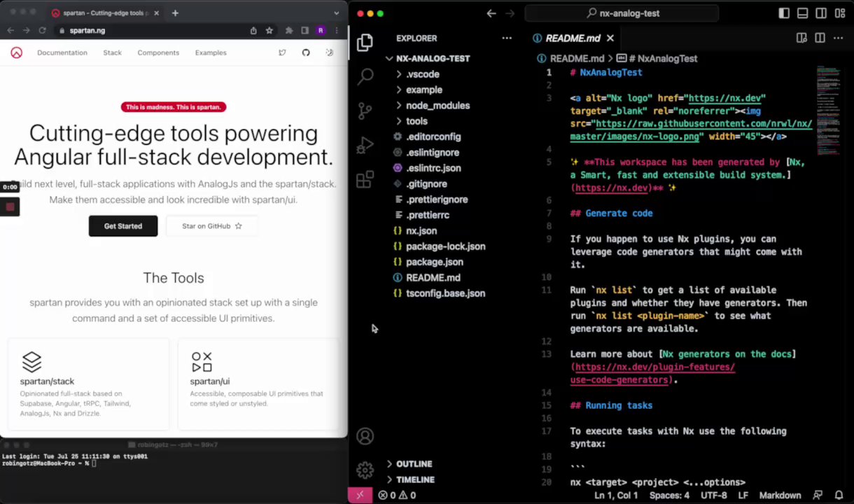Open the Explorer Views and More Actions menu
The image size is (854, 504).
(x=507, y=38)
